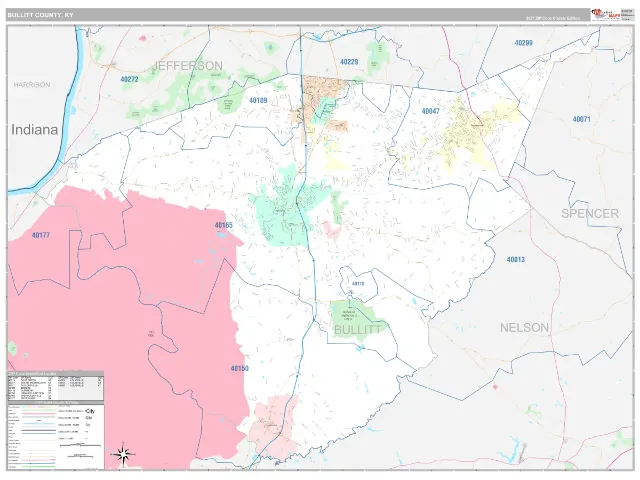
Task: Click ZIP code label 40229
Action: pos(349,62)
